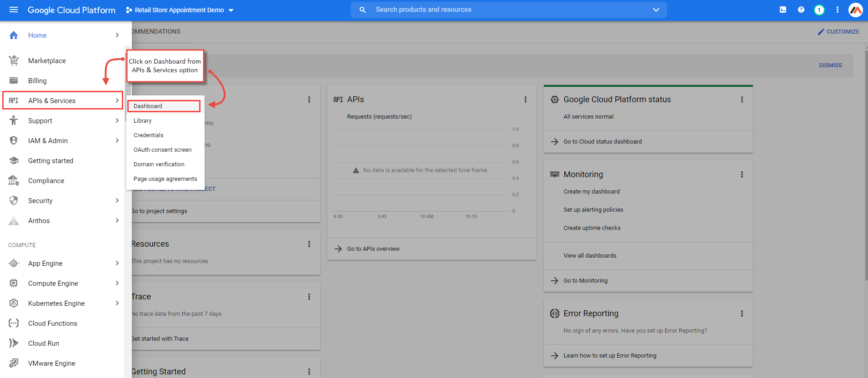Go to APIs overview link
The image size is (868, 378).
point(373,249)
